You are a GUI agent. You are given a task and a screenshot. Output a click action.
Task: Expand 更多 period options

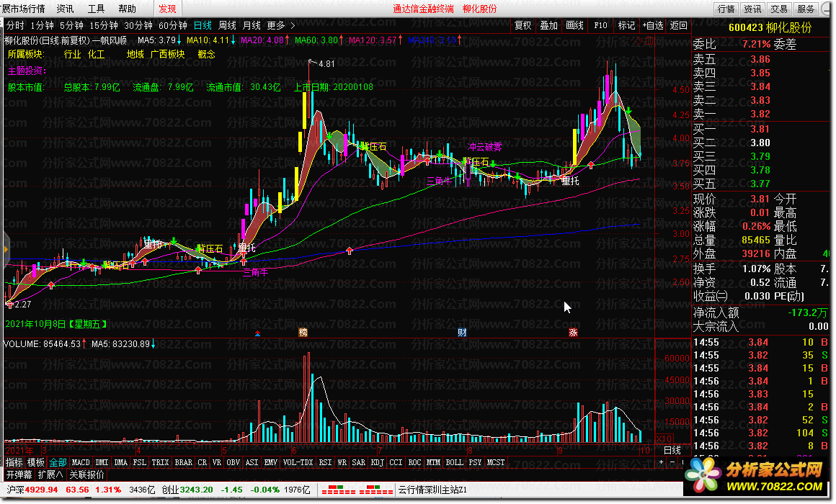pos(281,25)
